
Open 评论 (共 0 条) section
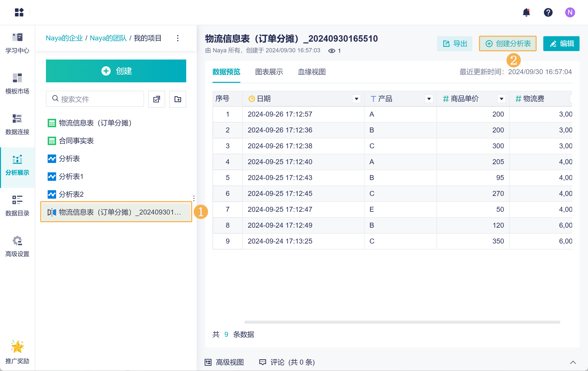coord(287,362)
